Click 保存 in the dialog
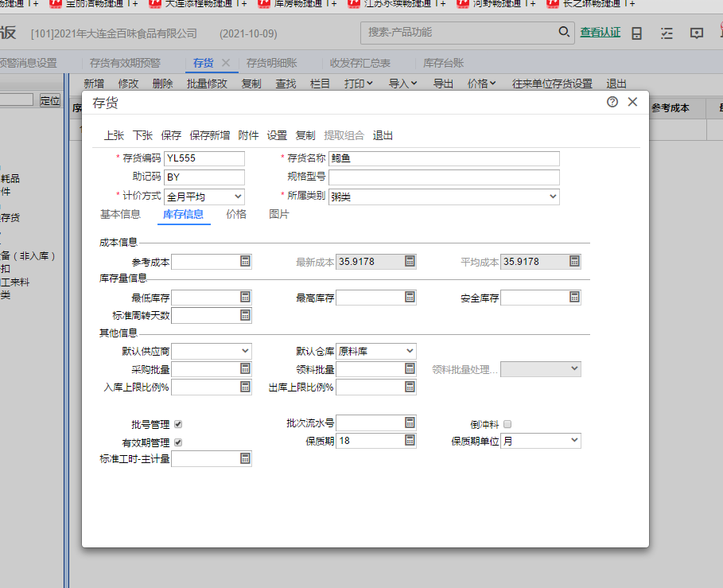The width and height of the screenshot is (723, 588). (x=171, y=135)
